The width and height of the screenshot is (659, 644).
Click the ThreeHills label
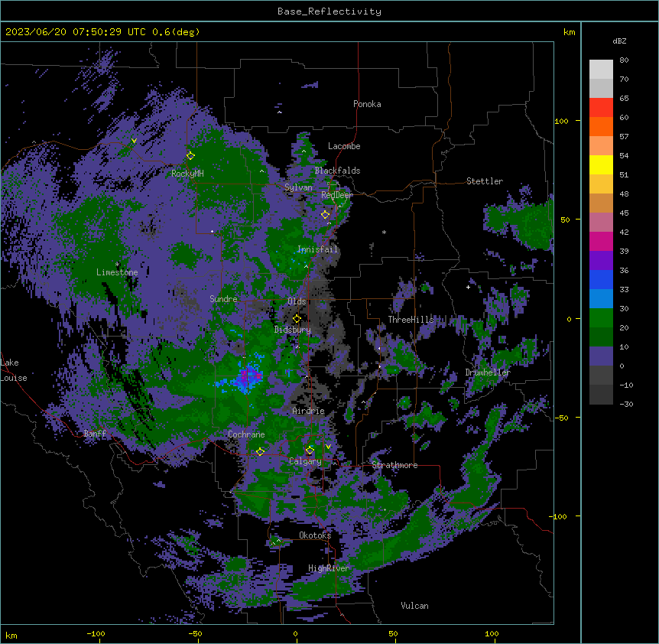click(x=411, y=320)
